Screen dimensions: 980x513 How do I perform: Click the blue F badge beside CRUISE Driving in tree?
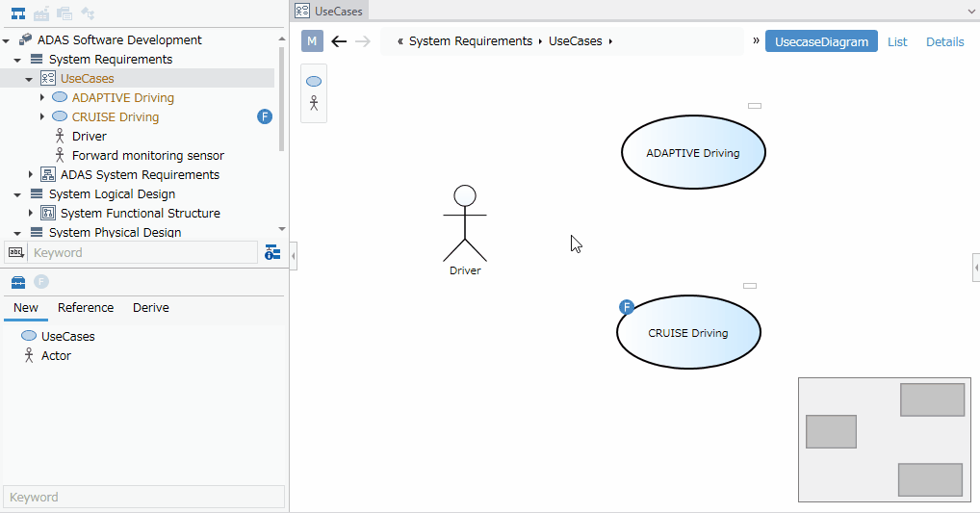pyautogui.click(x=265, y=116)
